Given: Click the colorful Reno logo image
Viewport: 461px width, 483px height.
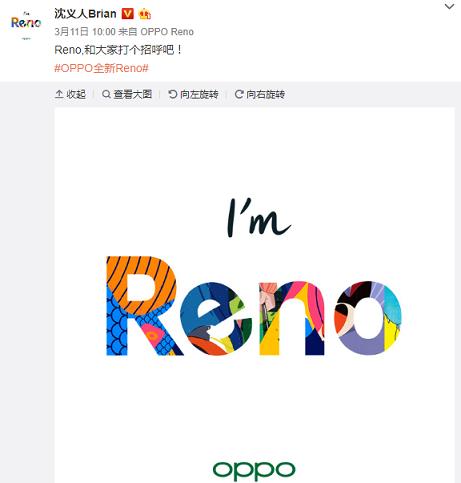Looking at the screenshot, I should pos(254,306).
